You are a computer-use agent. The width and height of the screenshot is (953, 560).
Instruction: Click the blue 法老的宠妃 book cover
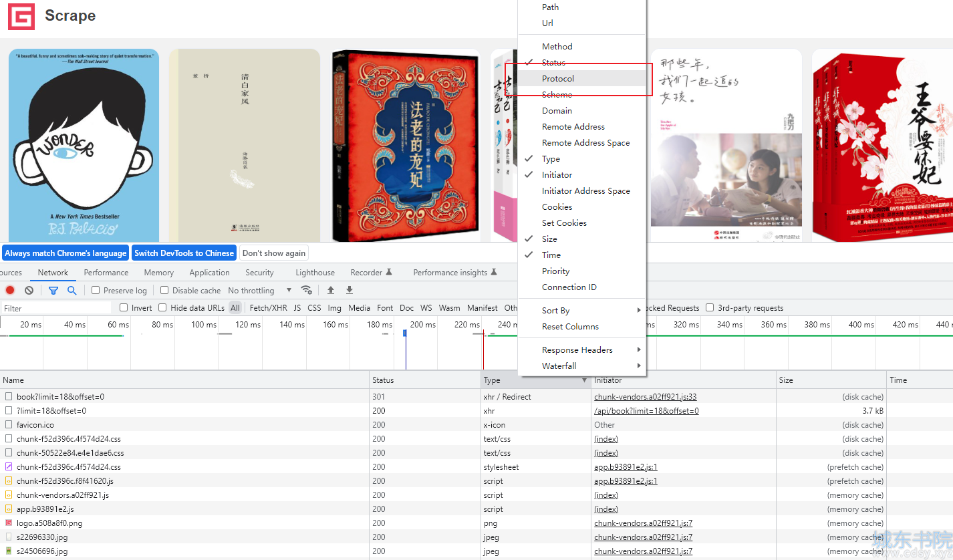coord(406,145)
